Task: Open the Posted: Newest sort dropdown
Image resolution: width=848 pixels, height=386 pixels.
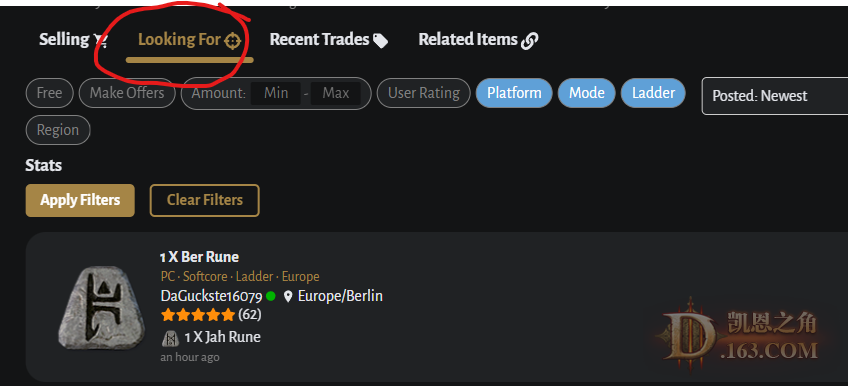Action: click(x=774, y=96)
